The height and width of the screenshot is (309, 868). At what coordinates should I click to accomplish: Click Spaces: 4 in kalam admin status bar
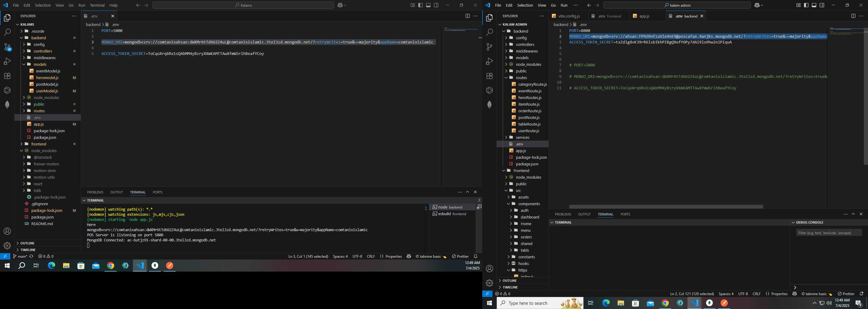[x=726, y=294]
